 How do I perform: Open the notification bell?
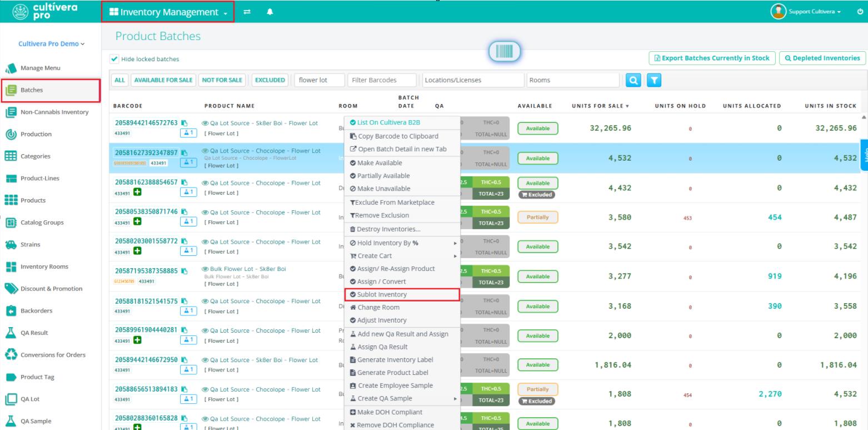pos(270,12)
